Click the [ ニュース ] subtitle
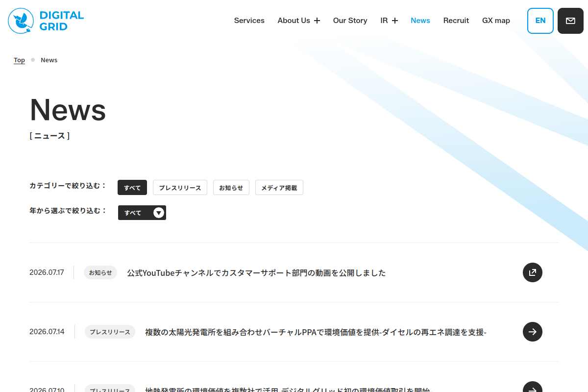This screenshot has height=392, width=588. (x=49, y=136)
